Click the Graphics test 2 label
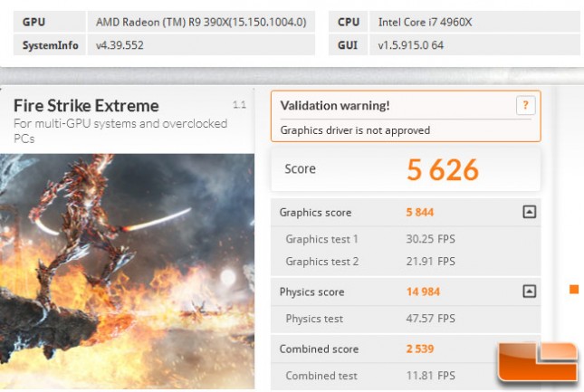Image resolution: width=584 pixels, height=392 pixels. click(x=322, y=262)
